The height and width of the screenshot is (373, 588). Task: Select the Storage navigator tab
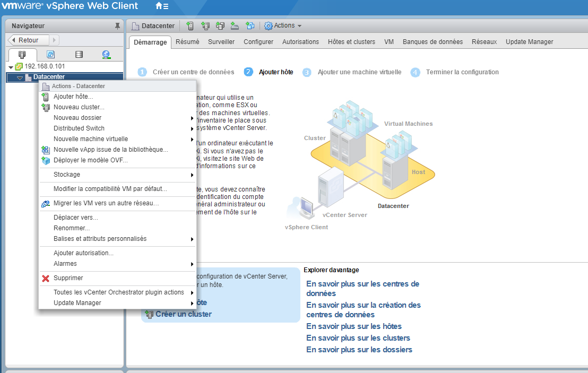coord(79,55)
